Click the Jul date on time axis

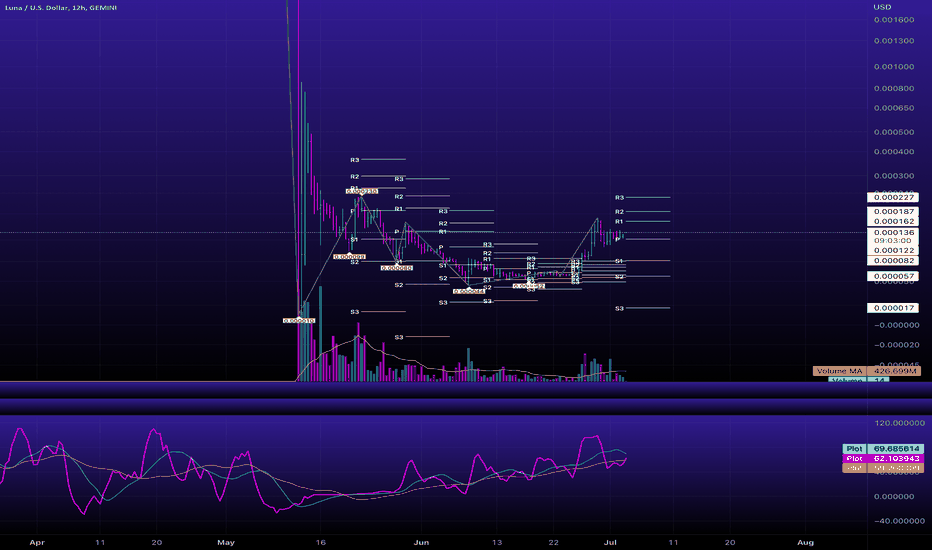click(610, 542)
